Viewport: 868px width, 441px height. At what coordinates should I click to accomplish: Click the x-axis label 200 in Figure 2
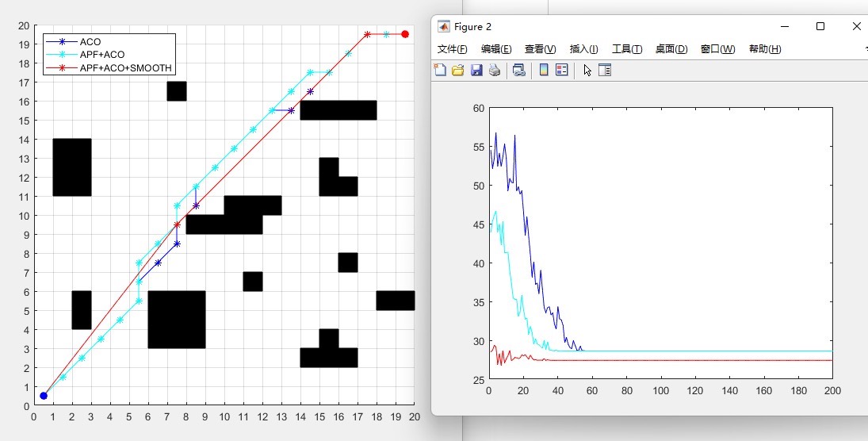pyautogui.click(x=832, y=391)
